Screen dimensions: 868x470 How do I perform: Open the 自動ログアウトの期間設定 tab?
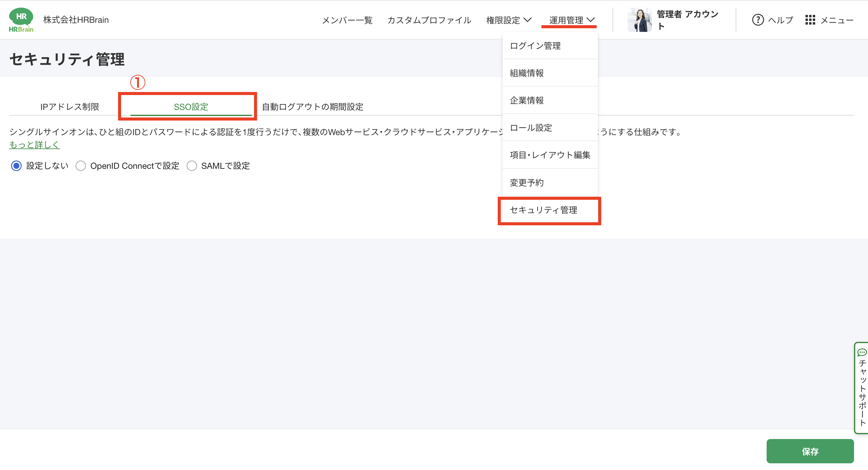[312, 107]
